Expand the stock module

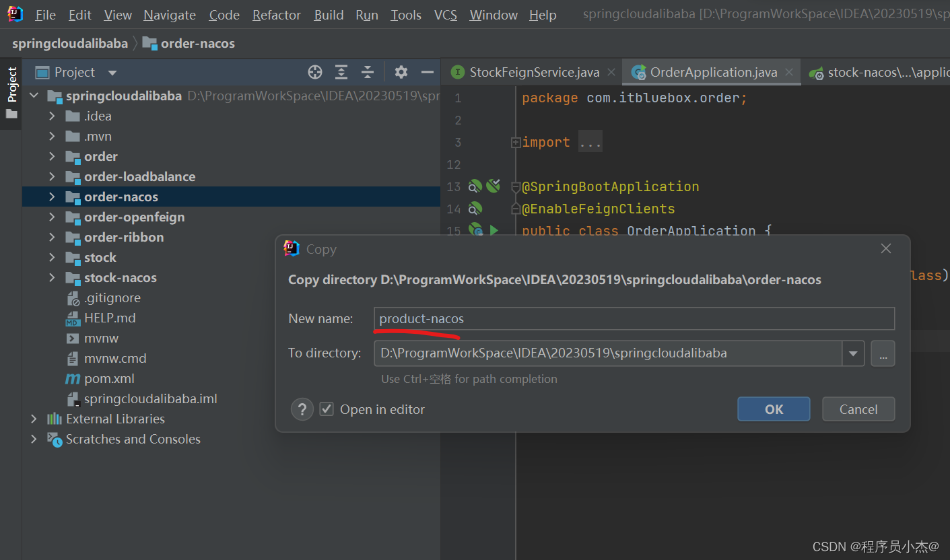pyautogui.click(x=52, y=257)
